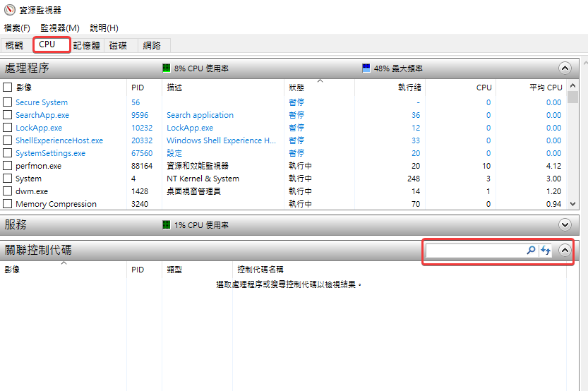
Task: Check the Secure System process checkbox
Action: pos(8,102)
